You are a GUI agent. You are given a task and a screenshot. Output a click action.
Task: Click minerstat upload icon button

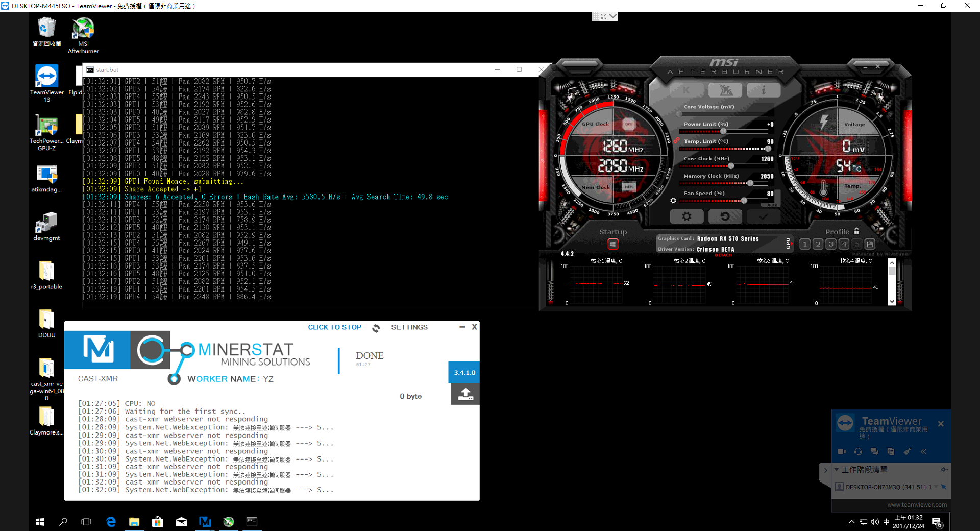click(x=465, y=394)
